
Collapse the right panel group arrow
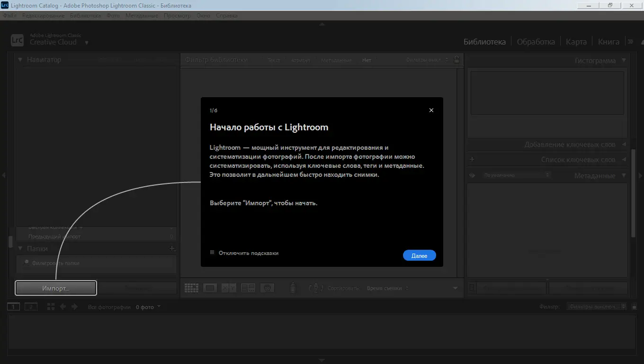(x=640, y=175)
